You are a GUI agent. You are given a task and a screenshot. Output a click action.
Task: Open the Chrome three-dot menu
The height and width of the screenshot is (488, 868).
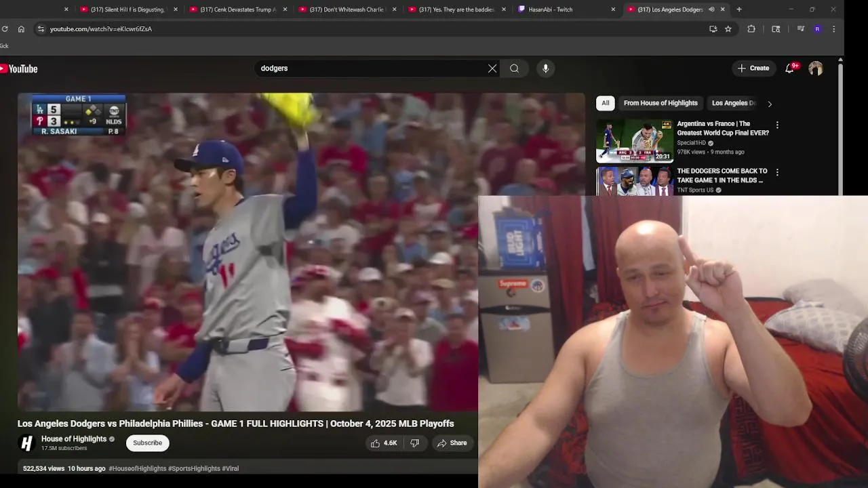pyautogui.click(x=833, y=29)
